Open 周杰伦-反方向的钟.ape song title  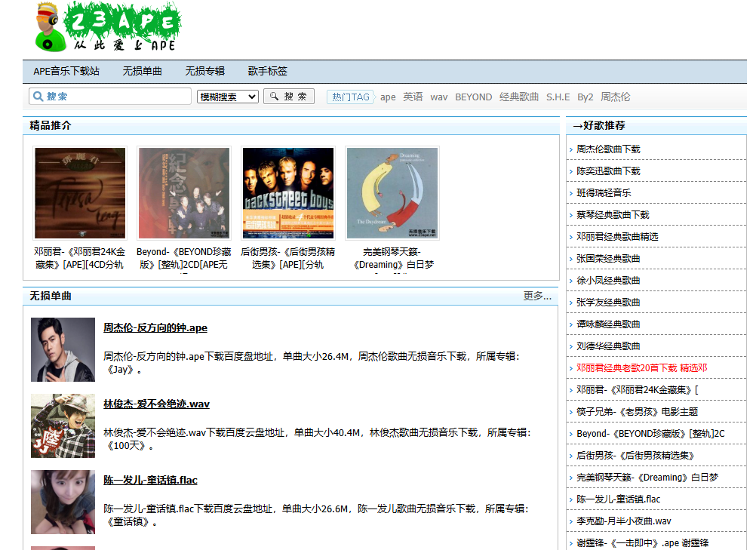(155, 327)
